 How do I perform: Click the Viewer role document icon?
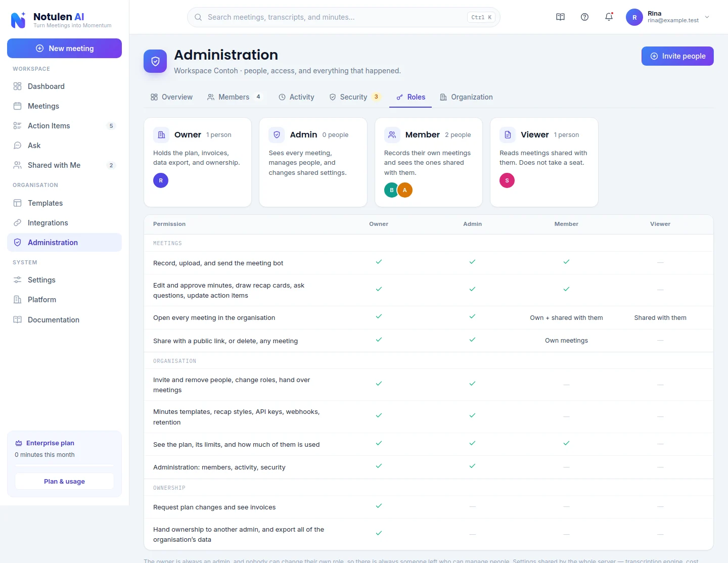click(508, 135)
